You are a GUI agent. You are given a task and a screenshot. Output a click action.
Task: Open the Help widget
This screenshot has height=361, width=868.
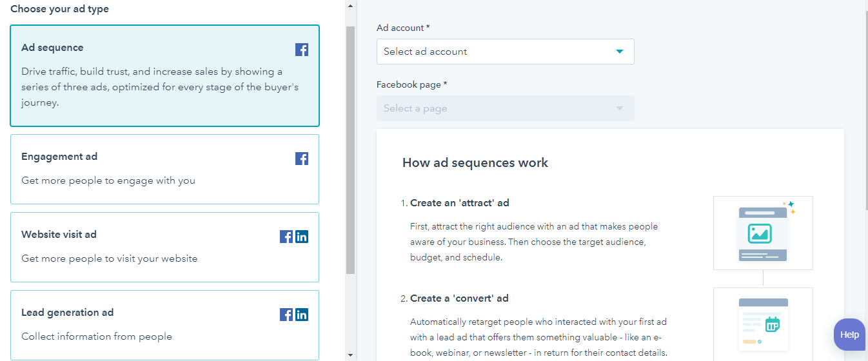click(849, 335)
